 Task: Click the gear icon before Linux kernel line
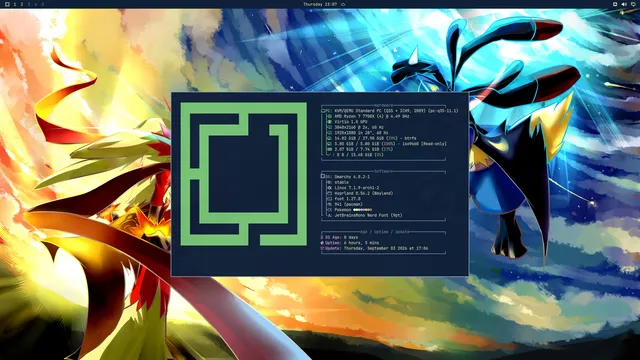click(329, 188)
